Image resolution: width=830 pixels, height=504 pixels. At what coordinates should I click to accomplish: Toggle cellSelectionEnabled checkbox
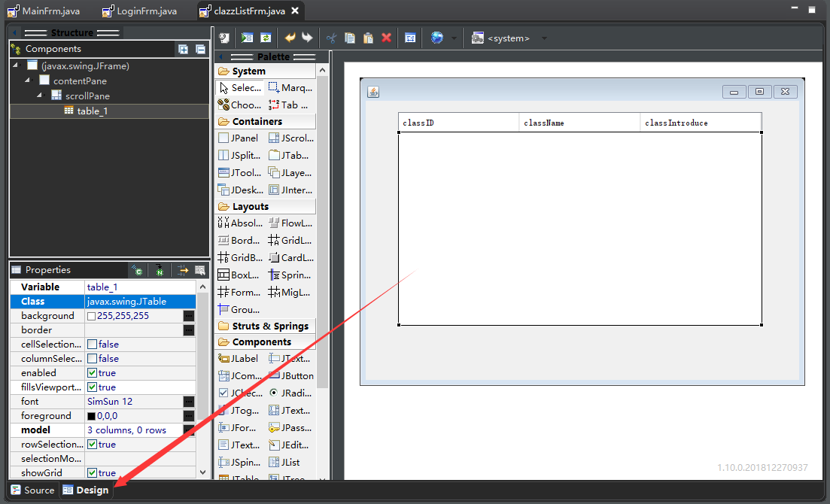(92, 344)
